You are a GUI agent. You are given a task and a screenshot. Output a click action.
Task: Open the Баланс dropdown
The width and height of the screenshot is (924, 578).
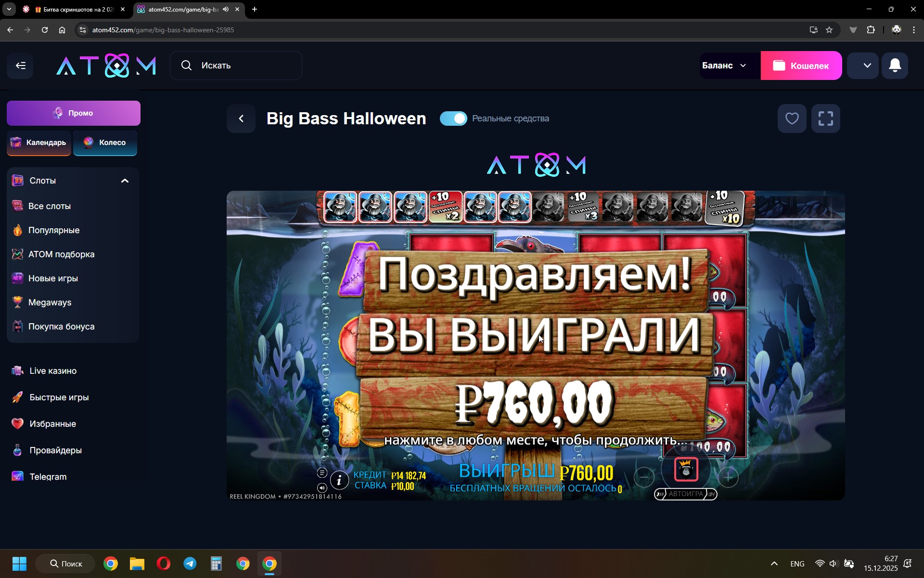pos(724,66)
